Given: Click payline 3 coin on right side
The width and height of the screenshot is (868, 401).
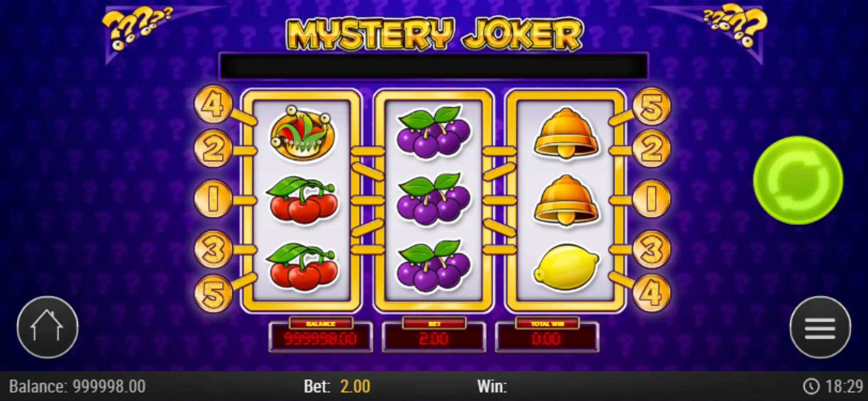Looking at the screenshot, I should (x=651, y=249).
